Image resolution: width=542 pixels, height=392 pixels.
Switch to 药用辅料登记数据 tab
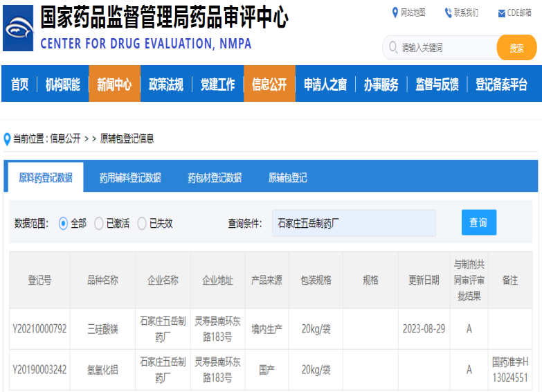[130, 177]
